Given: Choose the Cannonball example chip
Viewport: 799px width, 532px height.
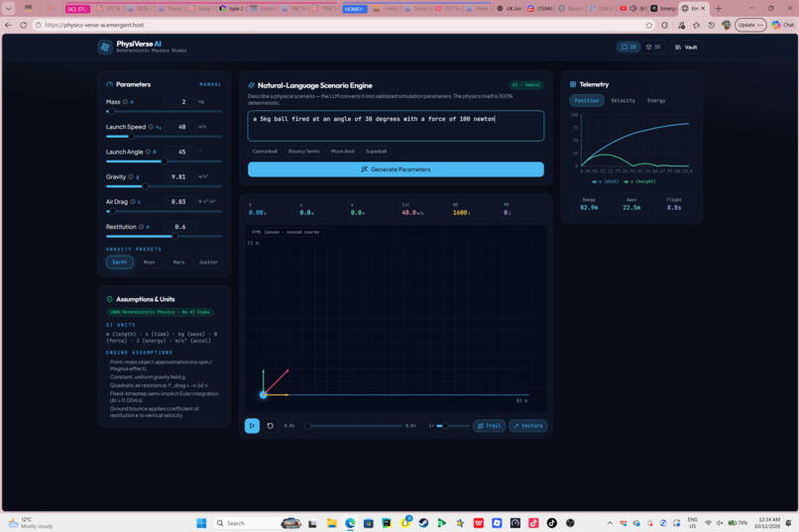Looking at the screenshot, I should [265, 152].
